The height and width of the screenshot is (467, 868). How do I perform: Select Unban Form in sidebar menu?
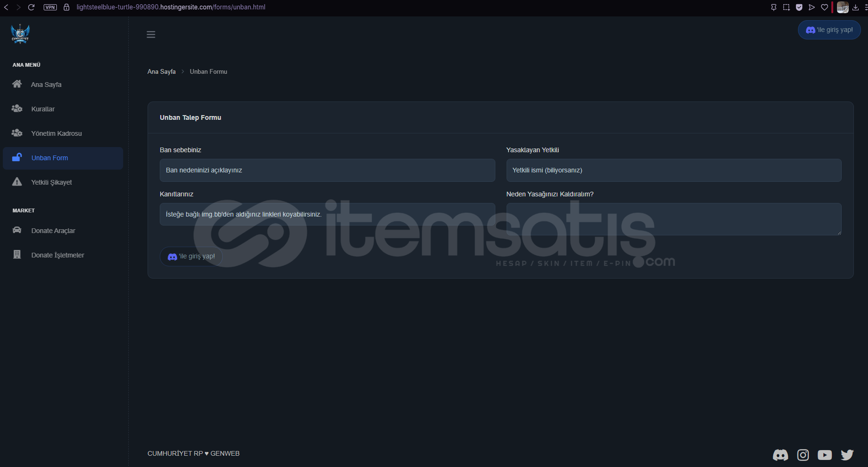click(x=63, y=158)
